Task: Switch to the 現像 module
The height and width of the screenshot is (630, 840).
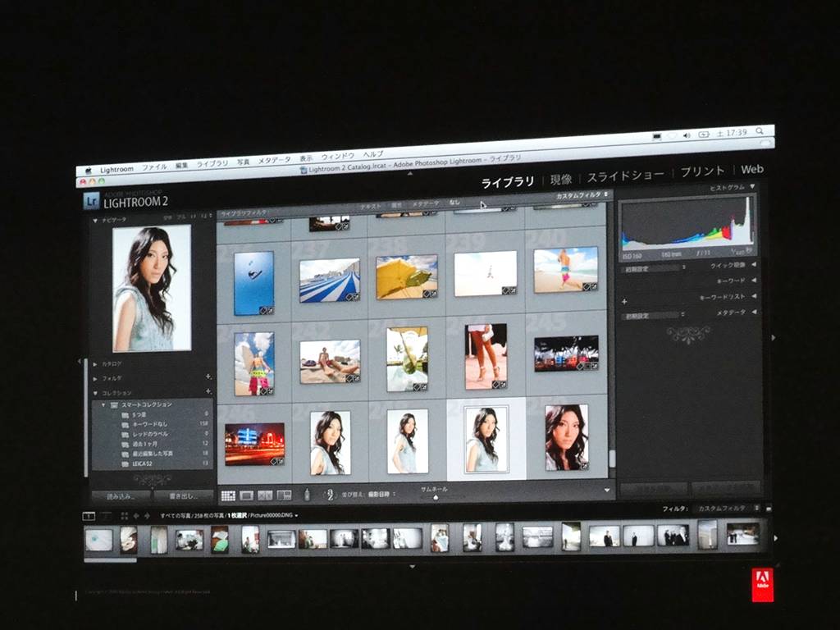Action: (x=561, y=179)
